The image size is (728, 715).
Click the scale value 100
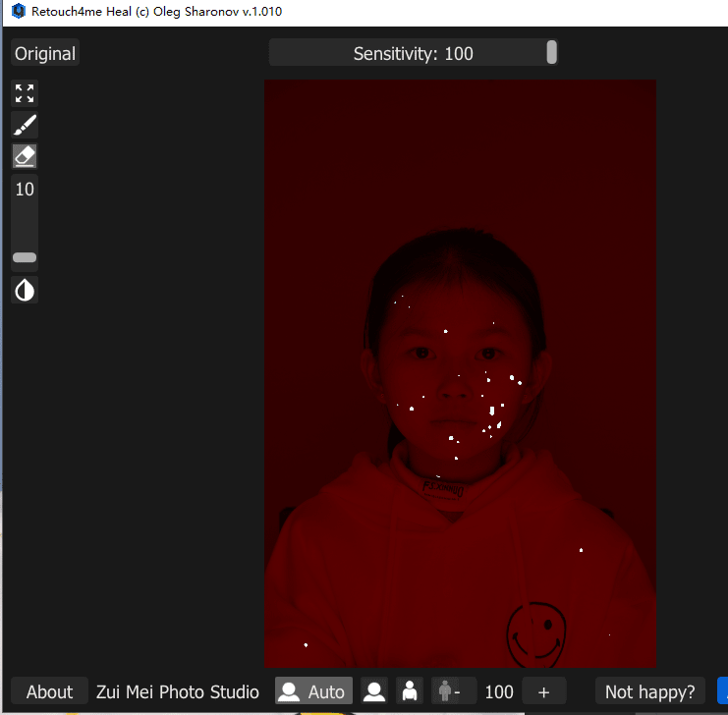click(x=499, y=691)
